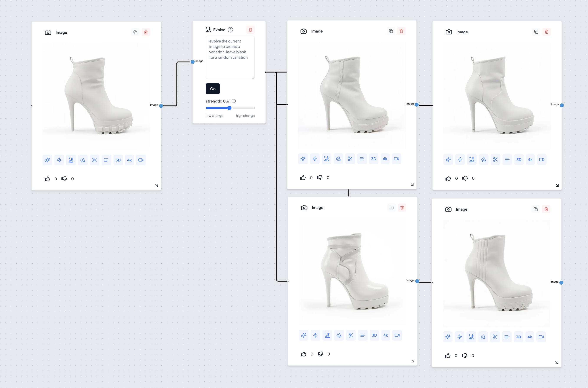Click the Go button in the Evolve node
The height and width of the screenshot is (388, 588).
(x=212, y=89)
